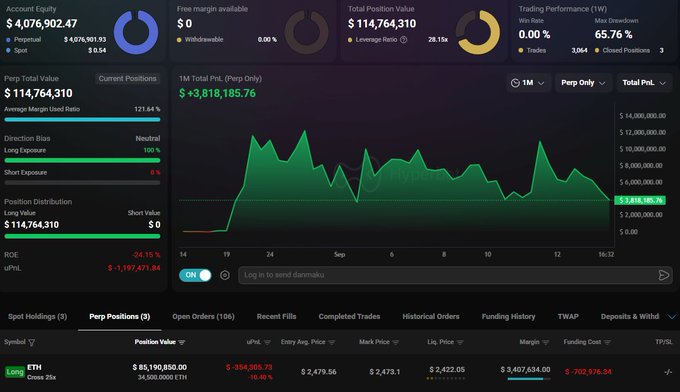Screen dimensions: 680x392
Task: Click the yellow Total Position Value donut chart
Action: coord(477,32)
